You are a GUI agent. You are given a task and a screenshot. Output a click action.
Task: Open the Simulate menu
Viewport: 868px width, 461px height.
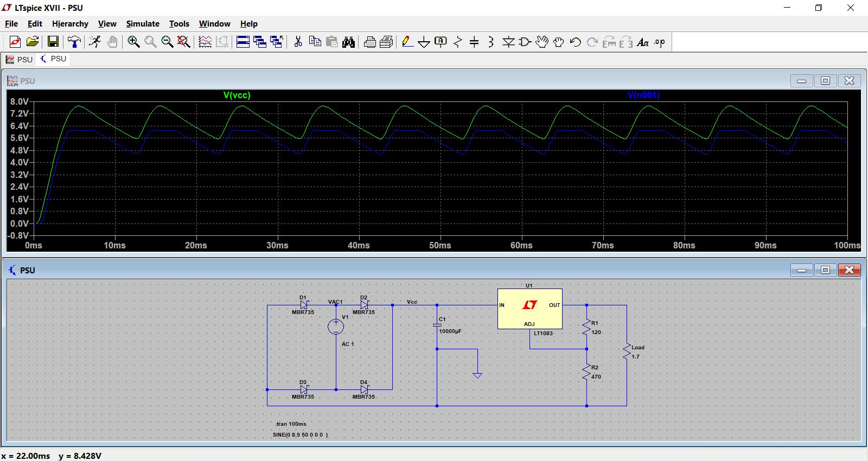tap(143, 24)
